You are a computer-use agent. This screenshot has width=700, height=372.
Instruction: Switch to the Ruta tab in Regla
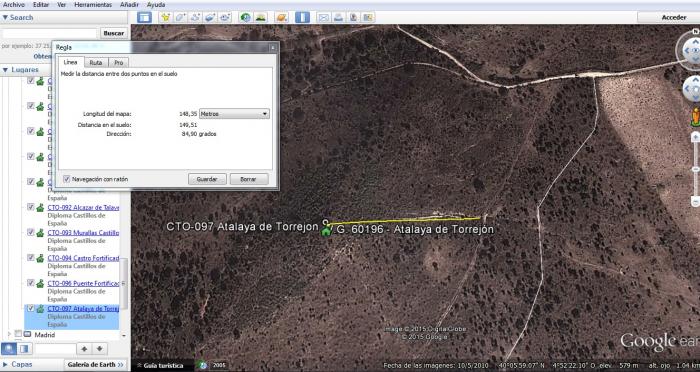pyautogui.click(x=96, y=63)
